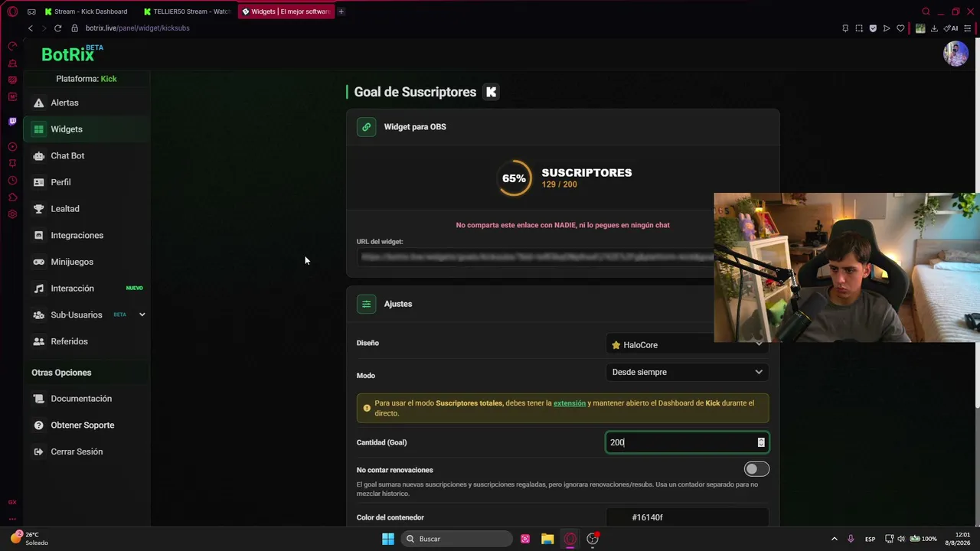
Task: Click the Referidos people icon
Action: point(38,341)
